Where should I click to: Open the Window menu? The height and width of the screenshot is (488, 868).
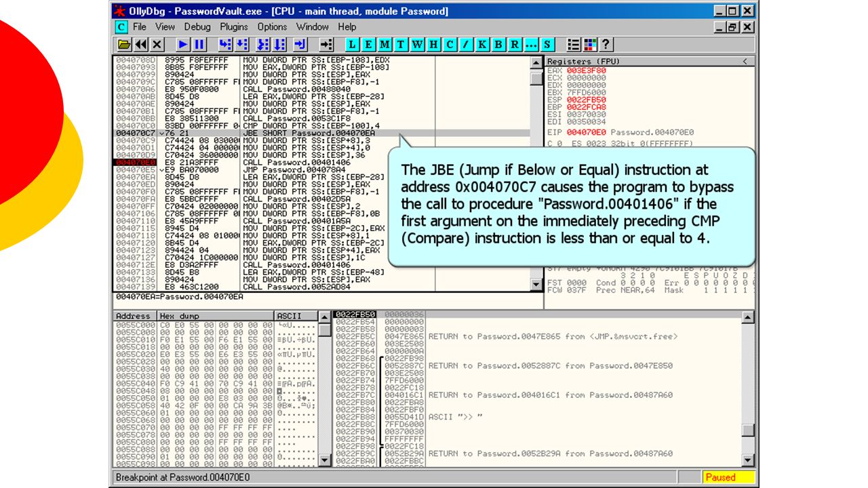point(313,27)
